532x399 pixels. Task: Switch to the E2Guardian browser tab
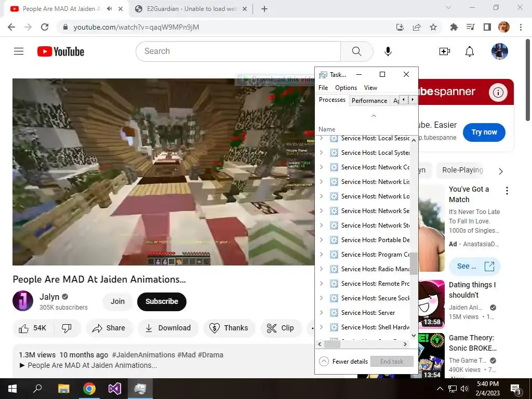tap(191, 9)
